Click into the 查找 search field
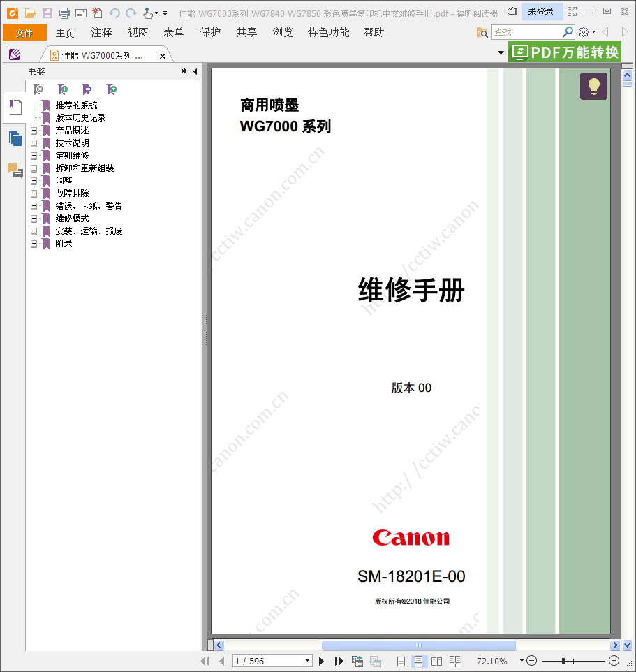 527,32
